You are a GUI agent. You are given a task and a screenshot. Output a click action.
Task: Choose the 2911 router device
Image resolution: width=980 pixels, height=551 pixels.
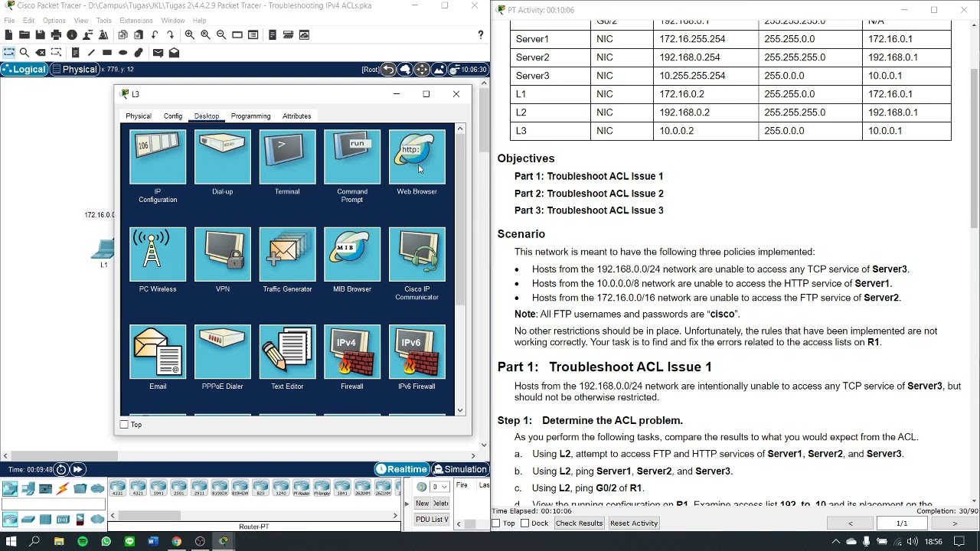(199, 487)
